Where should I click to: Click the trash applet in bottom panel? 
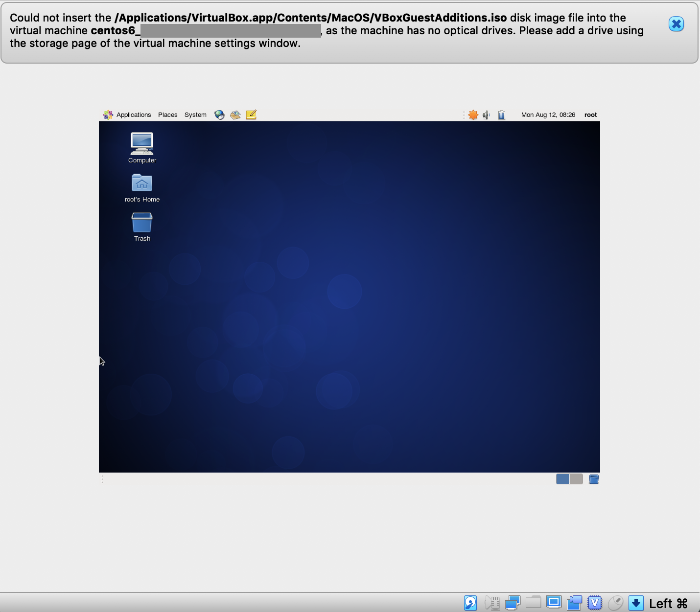click(x=594, y=479)
